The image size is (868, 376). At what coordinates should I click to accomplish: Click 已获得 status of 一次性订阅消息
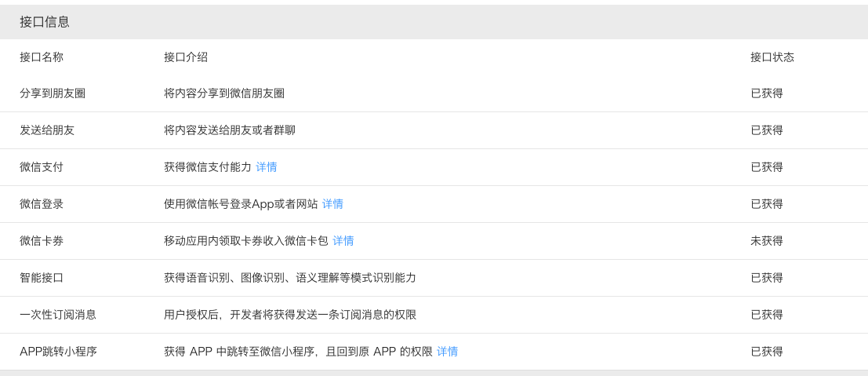point(767,315)
